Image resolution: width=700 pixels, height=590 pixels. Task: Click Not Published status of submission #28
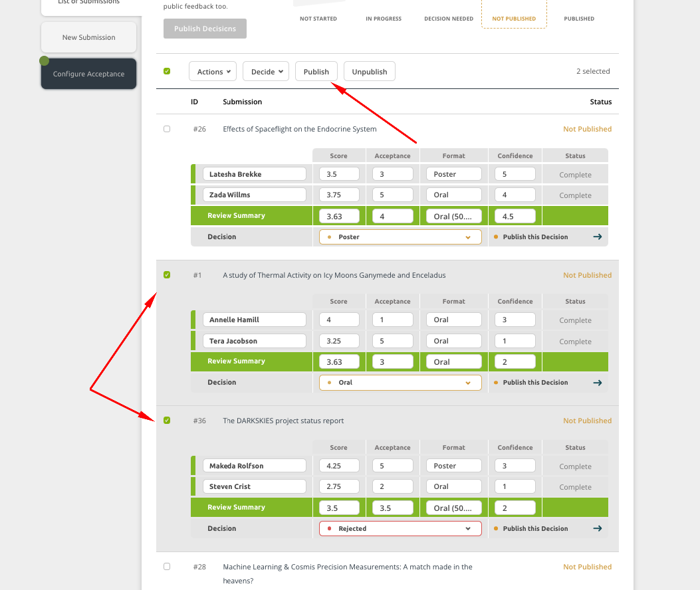click(x=587, y=567)
